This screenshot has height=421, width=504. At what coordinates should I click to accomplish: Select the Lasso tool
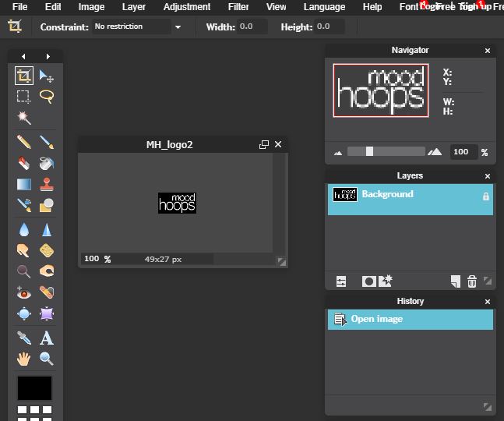click(47, 97)
